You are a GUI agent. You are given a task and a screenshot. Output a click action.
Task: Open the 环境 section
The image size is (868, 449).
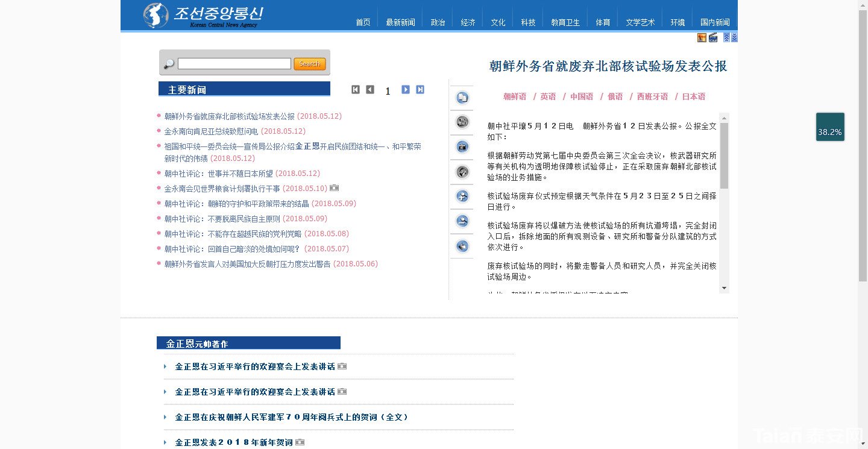pyautogui.click(x=678, y=22)
